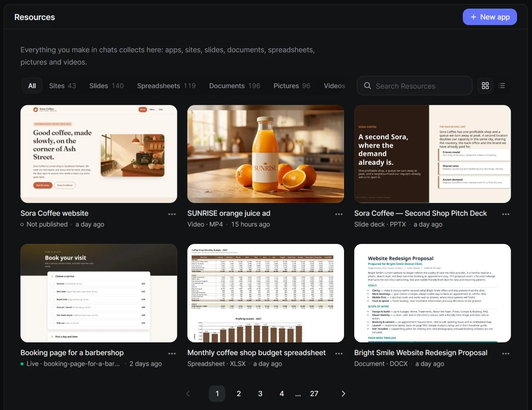Screen dimensions: 532x410
Task: Jump to page 27
Action: click(314, 394)
